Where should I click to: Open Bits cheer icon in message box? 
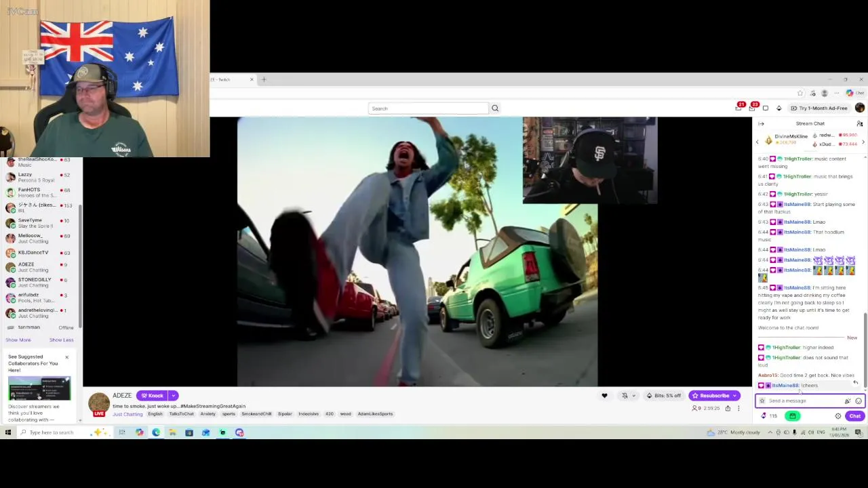(847, 401)
